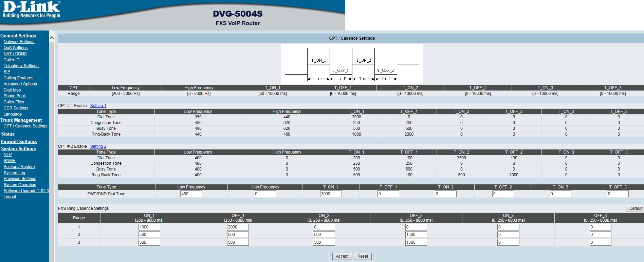Enable CPT #2 via Setting 2 link
Image resolution: width=644 pixels, height=262 pixels.
[98, 146]
